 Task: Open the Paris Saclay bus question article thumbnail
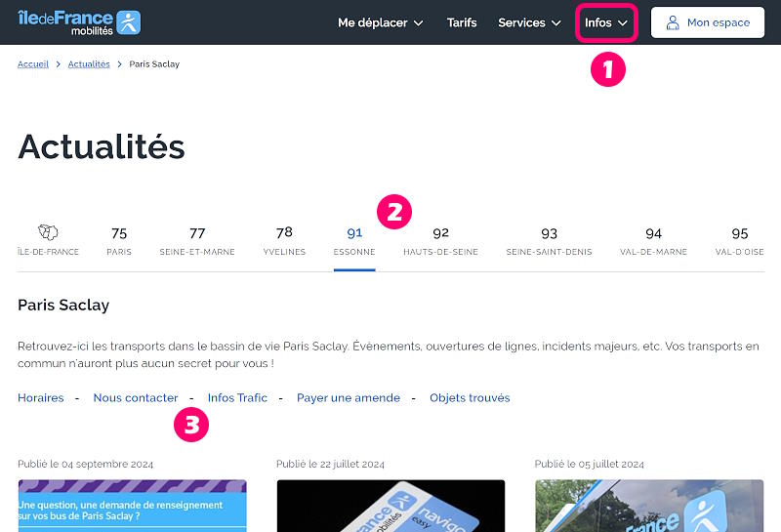(132, 506)
